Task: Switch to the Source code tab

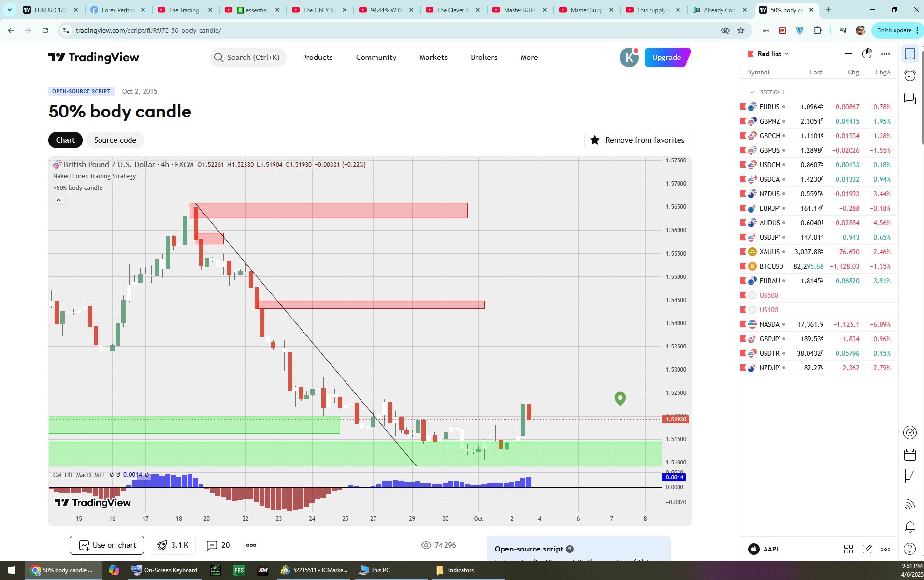Action: coord(115,140)
